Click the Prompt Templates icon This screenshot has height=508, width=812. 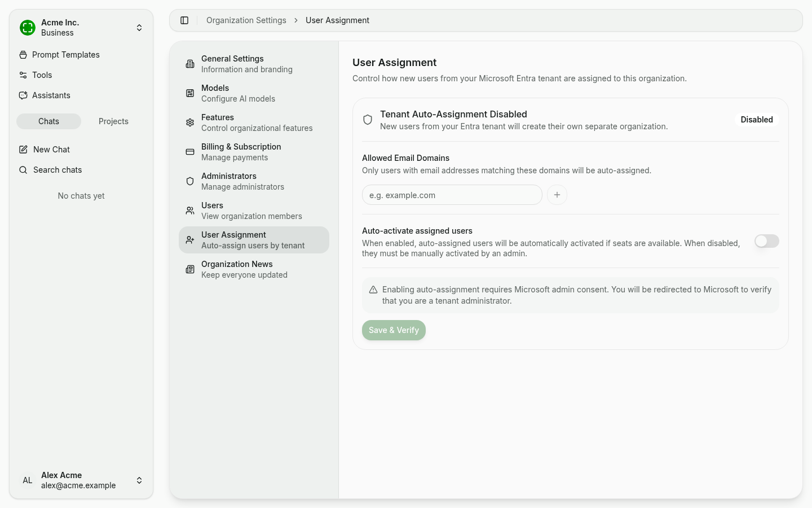(23, 55)
